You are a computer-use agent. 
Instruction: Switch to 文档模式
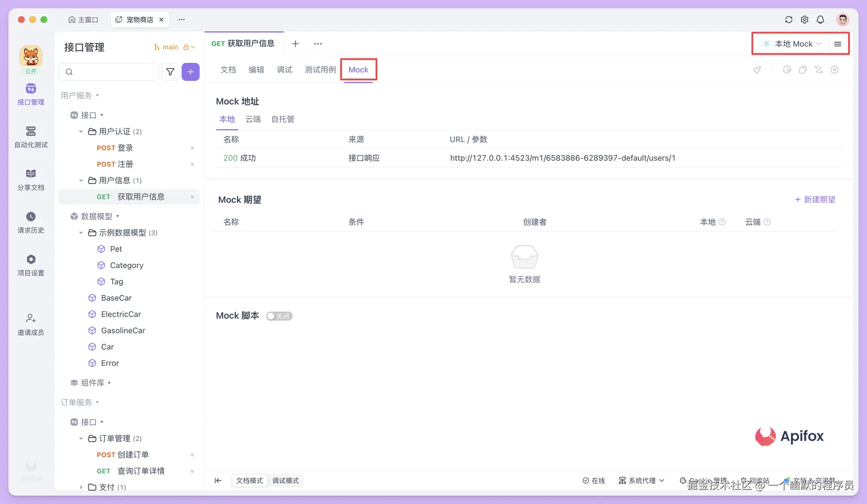tap(249, 481)
